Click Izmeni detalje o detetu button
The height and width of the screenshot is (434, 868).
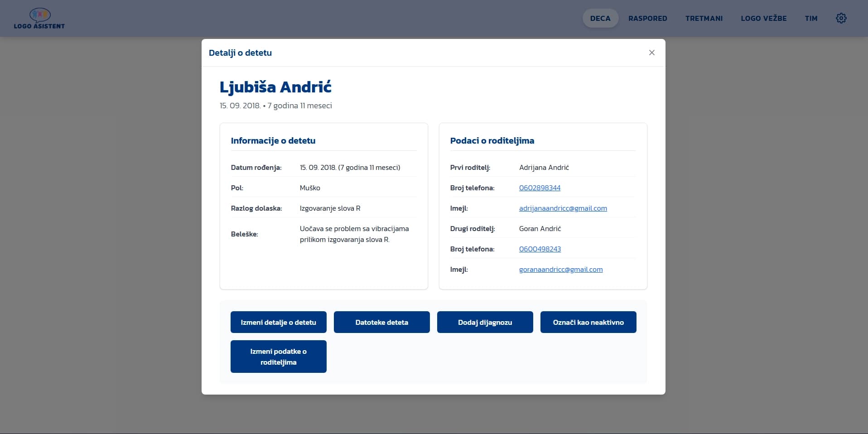279,322
